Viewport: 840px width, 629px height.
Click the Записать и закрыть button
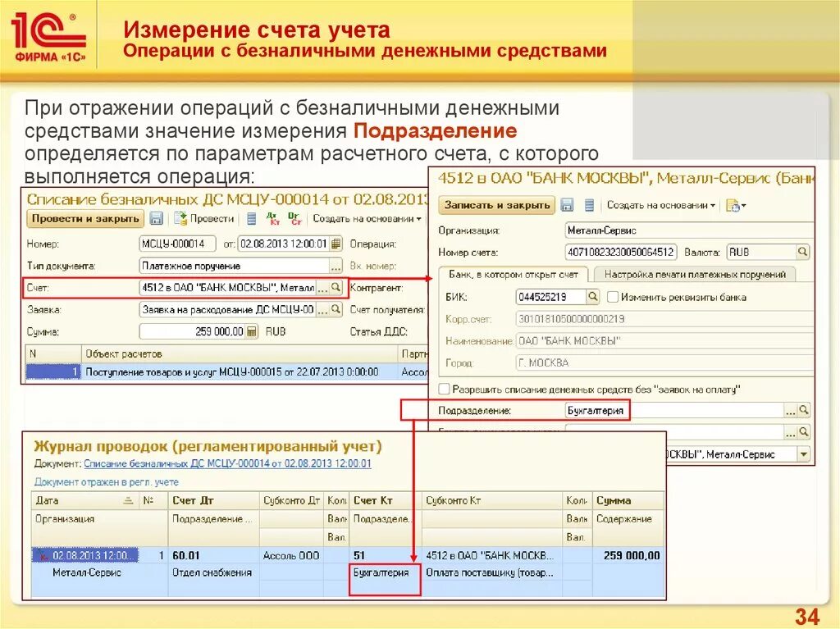pyautogui.click(x=496, y=205)
